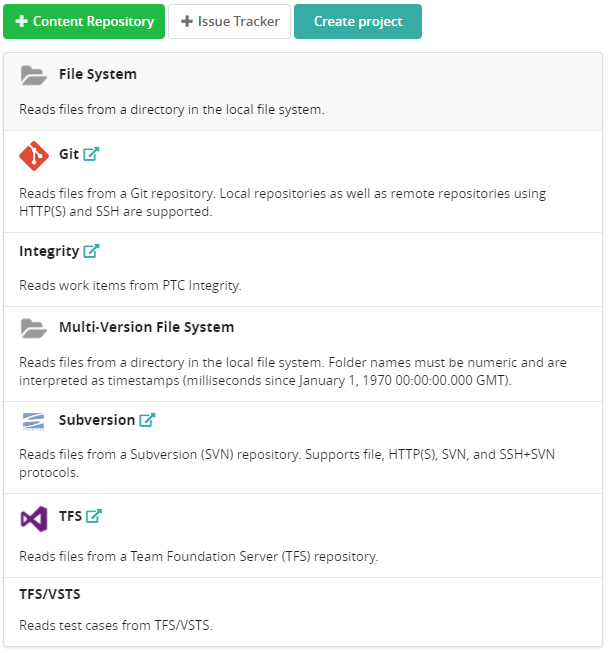
Task: Click the Git logo icon
Action: coord(34,155)
